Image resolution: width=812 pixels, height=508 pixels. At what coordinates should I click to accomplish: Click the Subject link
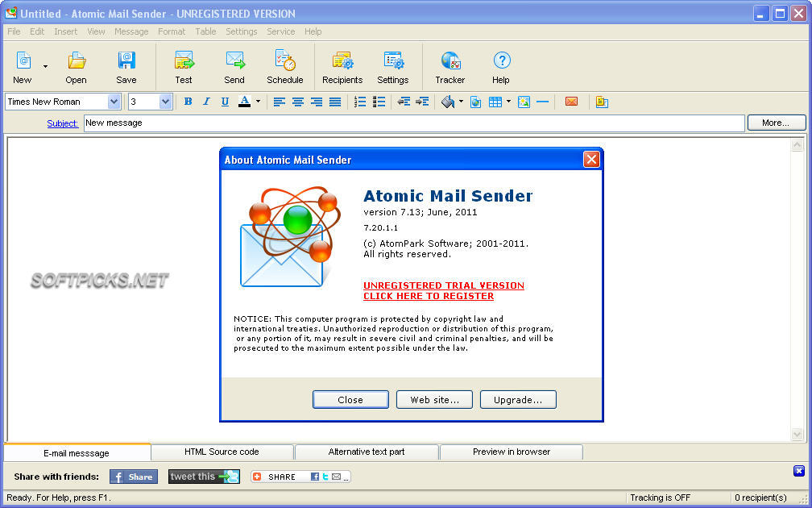point(63,123)
